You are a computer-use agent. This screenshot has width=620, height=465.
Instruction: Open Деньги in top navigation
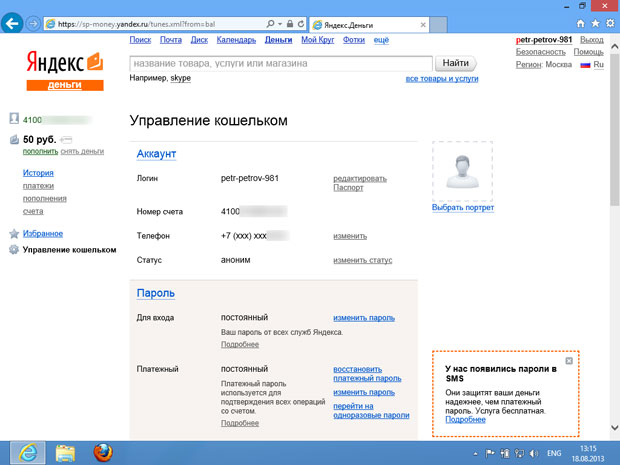pyautogui.click(x=278, y=40)
